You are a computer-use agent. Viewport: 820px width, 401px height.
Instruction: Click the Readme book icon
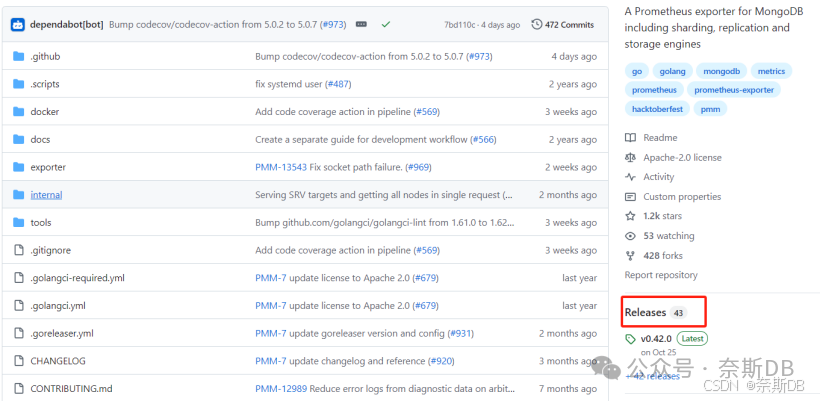point(631,138)
